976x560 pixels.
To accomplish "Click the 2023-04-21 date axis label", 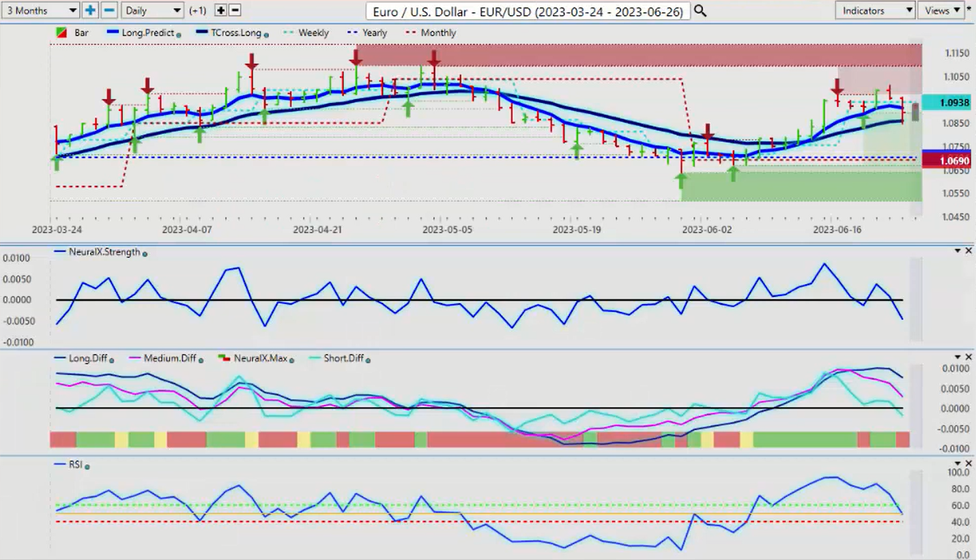I will tap(317, 230).
